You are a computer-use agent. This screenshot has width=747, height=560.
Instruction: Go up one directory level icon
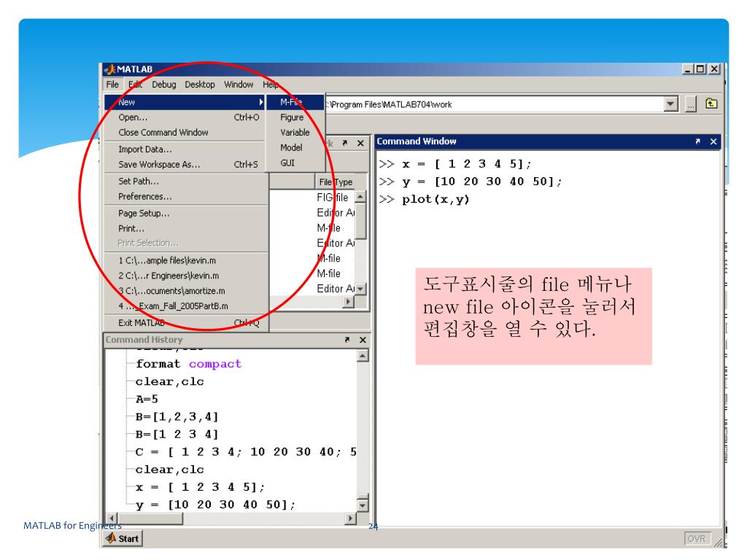click(711, 104)
